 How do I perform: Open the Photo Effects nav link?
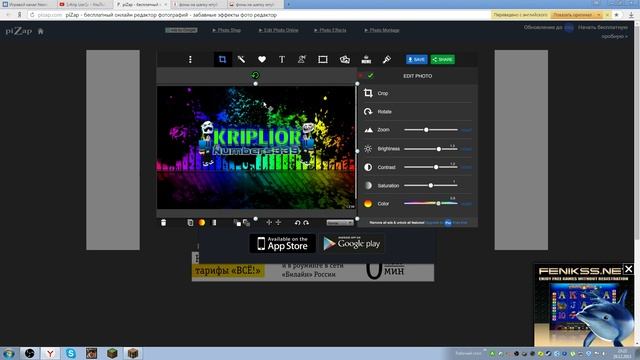(330, 30)
